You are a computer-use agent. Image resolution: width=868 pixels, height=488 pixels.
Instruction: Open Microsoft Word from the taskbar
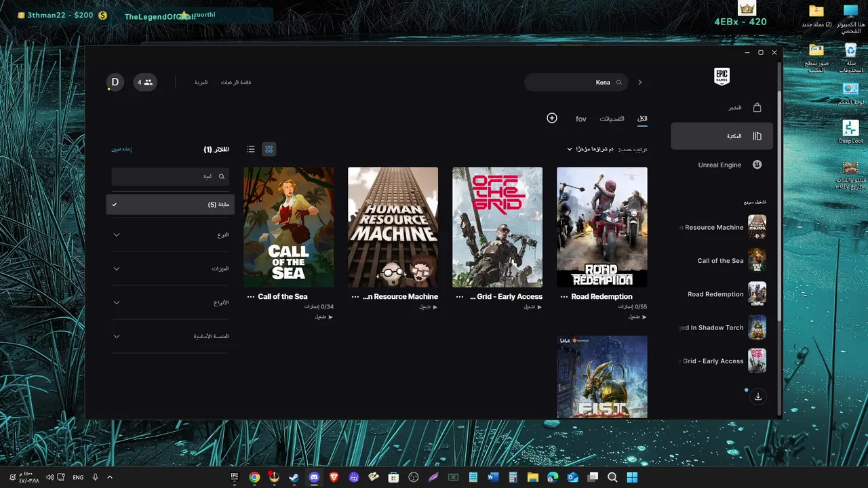coord(493,477)
